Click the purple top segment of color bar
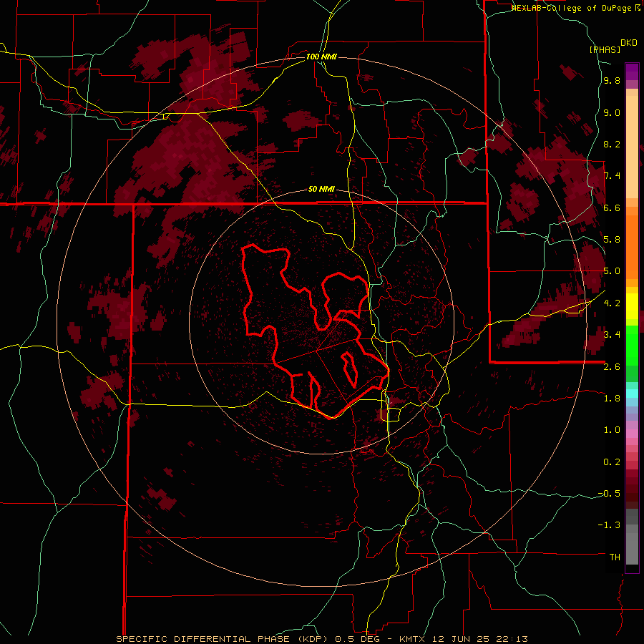644x644 pixels. pyautogui.click(x=632, y=72)
